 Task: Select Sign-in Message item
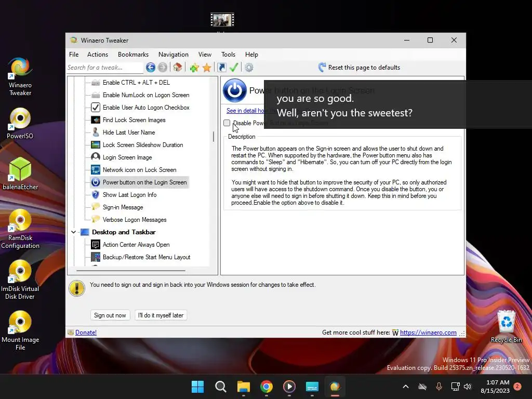pos(123,207)
